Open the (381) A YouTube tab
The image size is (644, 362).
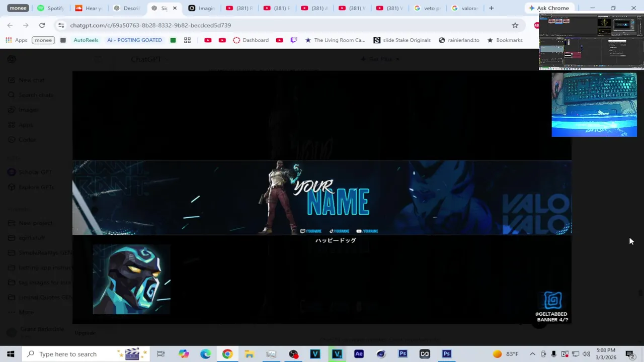314,8
